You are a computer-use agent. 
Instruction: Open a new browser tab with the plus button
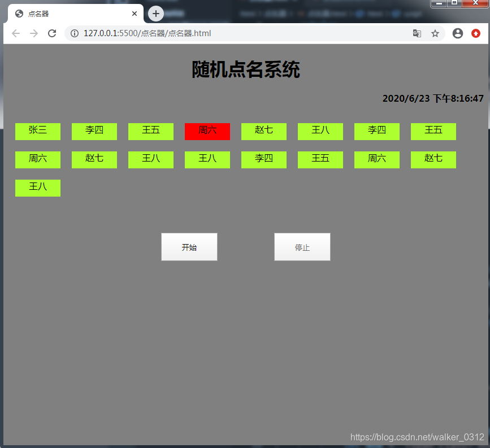click(155, 14)
